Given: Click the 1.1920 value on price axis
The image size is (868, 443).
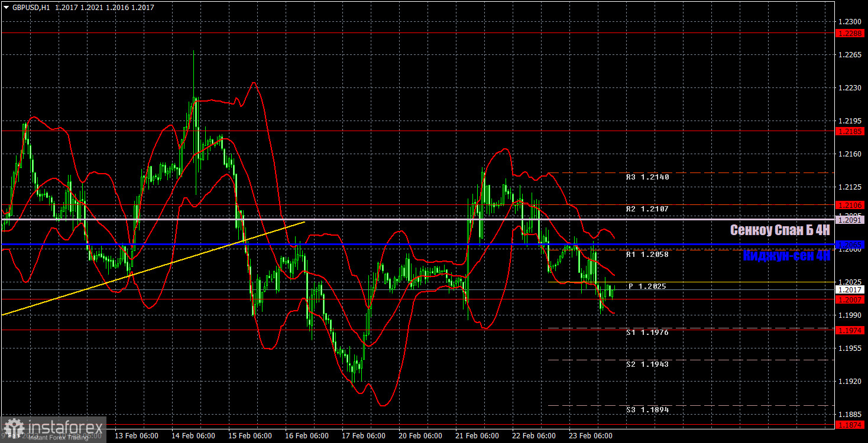Looking at the screenshot, I should click(x=849, y=382).
